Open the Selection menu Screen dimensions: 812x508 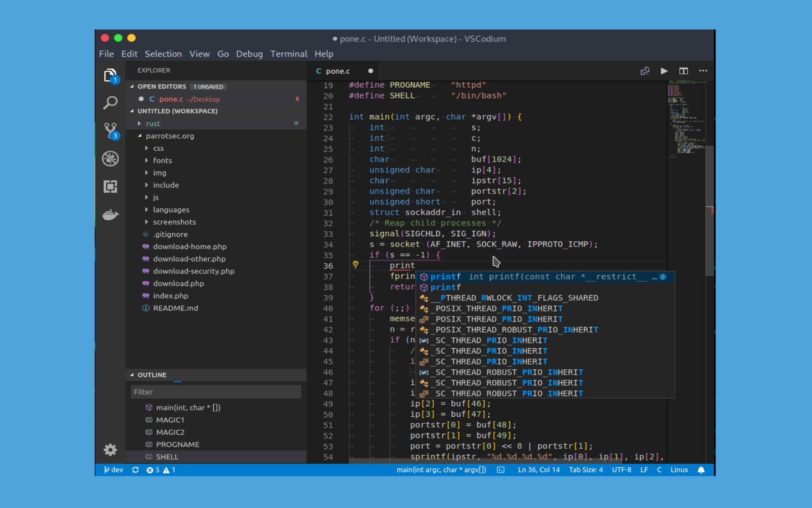(x=163, y=54)
